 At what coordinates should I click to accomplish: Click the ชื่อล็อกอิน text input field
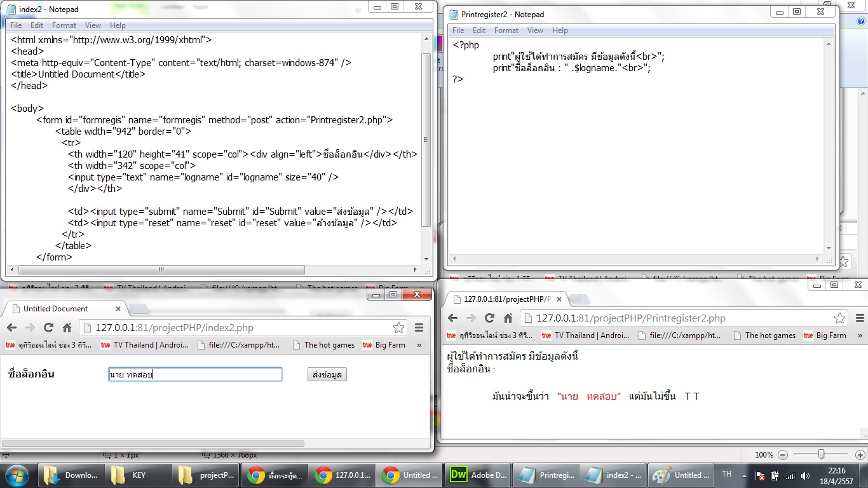pyautogui.click(x=195, y=375)
